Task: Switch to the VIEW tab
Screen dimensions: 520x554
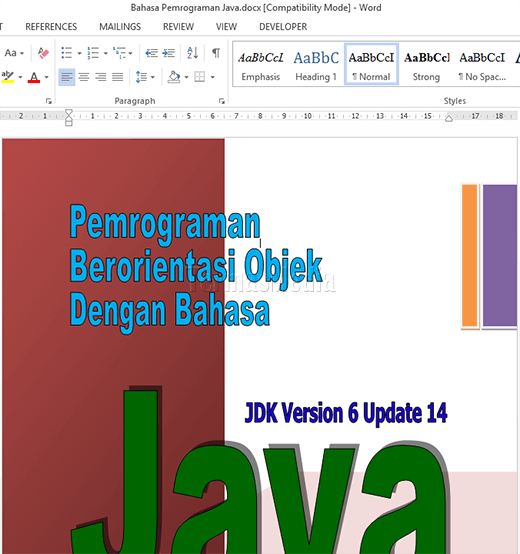Action: (x=226, y=27)
